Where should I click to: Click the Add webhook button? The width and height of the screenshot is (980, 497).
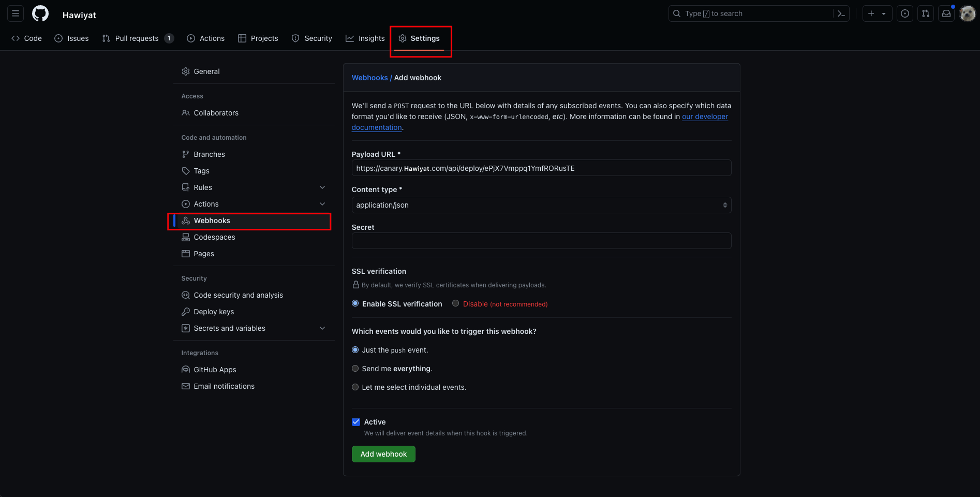click(x=383, y=454)
